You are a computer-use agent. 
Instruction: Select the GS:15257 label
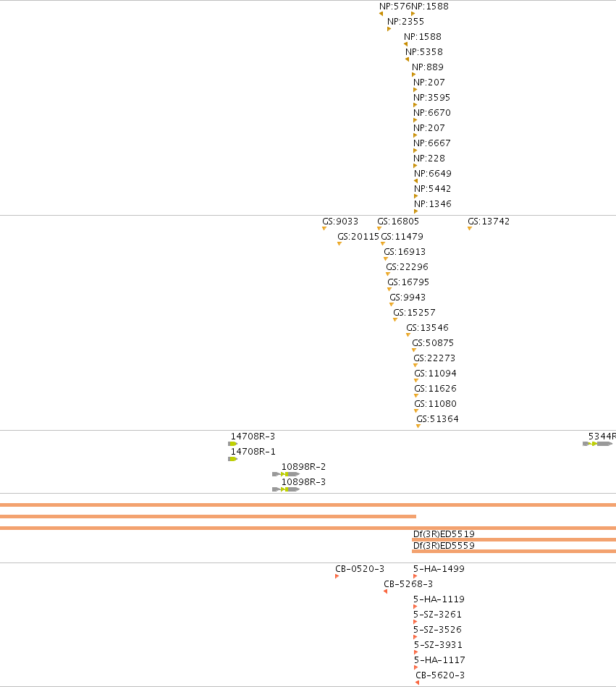point(415,313)
